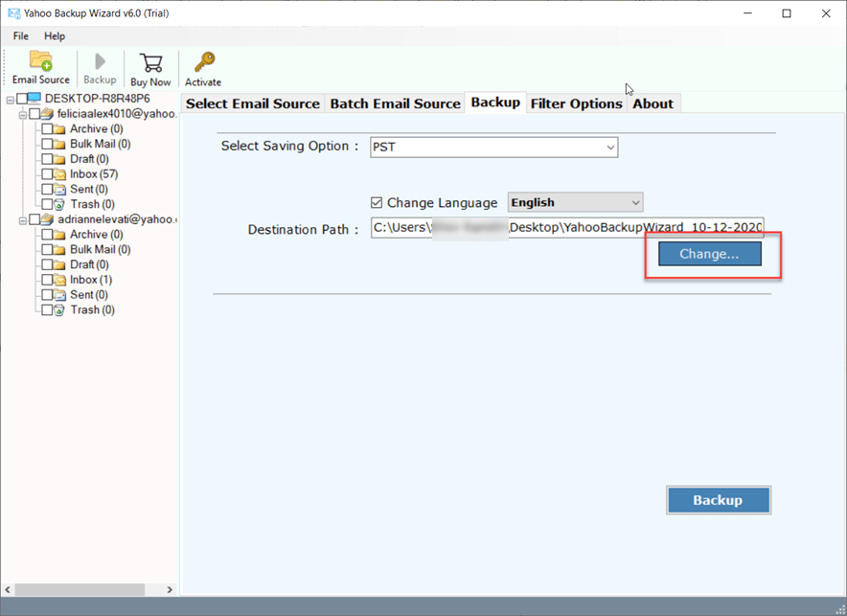Click Draft folder icon under adriannelevati
This screenshot has width=847, height=616.
59,265
